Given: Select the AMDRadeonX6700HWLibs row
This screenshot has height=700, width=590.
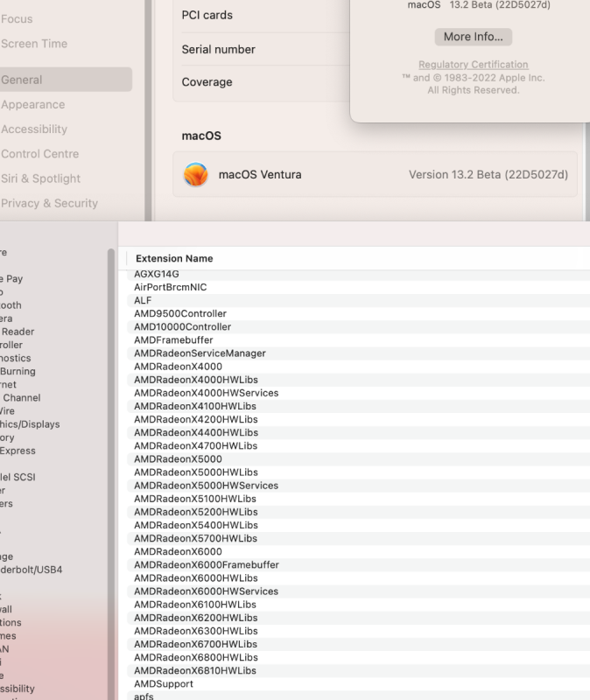Looking at the screenshot, I should point(358,644).
